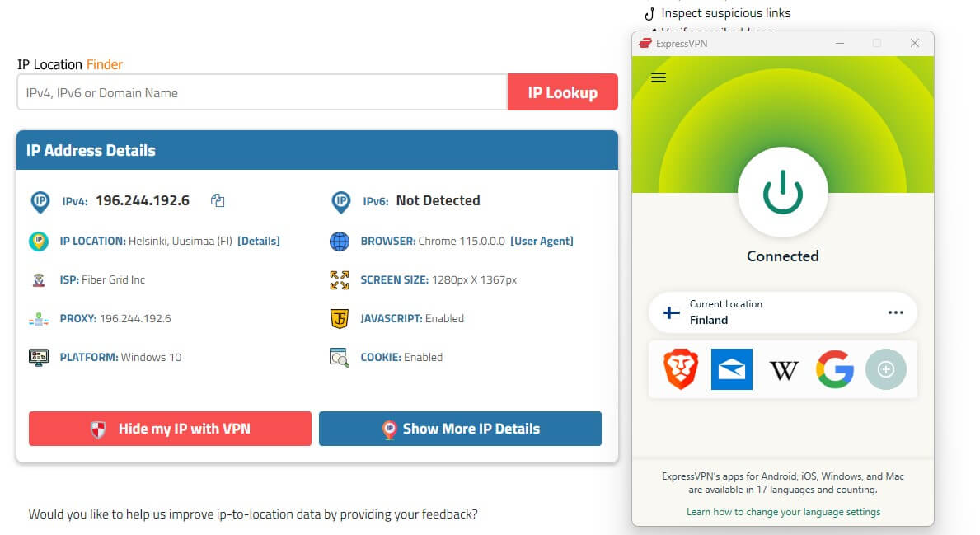
Task: Minimize the ExpressVPN window
Action: tap(839, 43)
